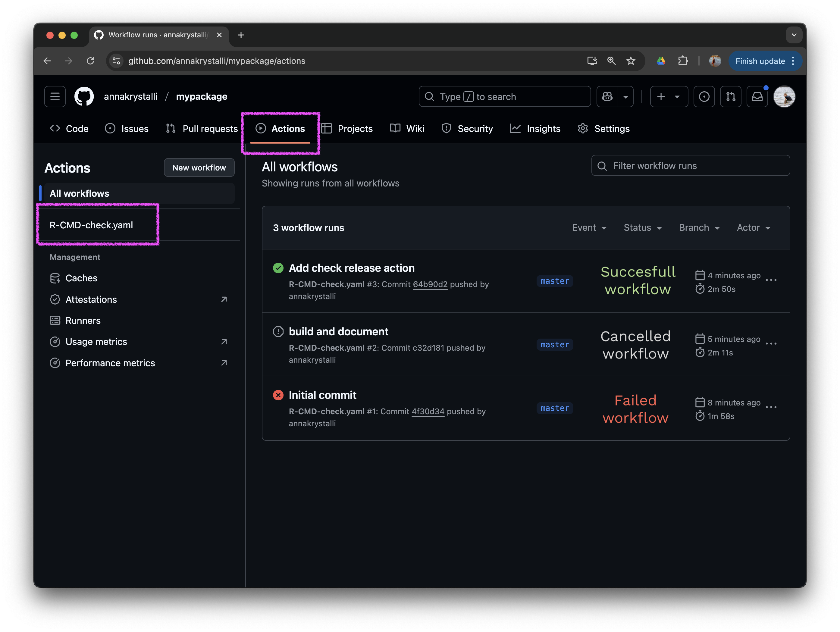This screenshot has height=632, width=840.
Task: Open a new browser tab
Action: tap(241, 35)
